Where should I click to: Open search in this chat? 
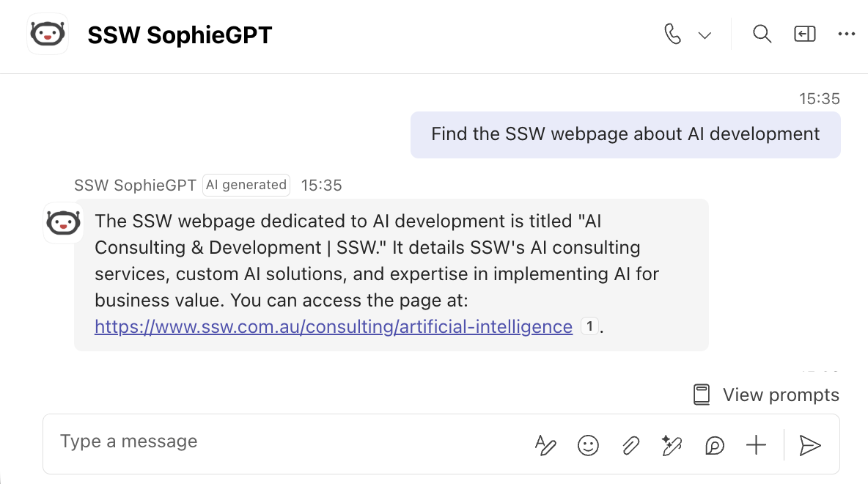click(762, 34)
